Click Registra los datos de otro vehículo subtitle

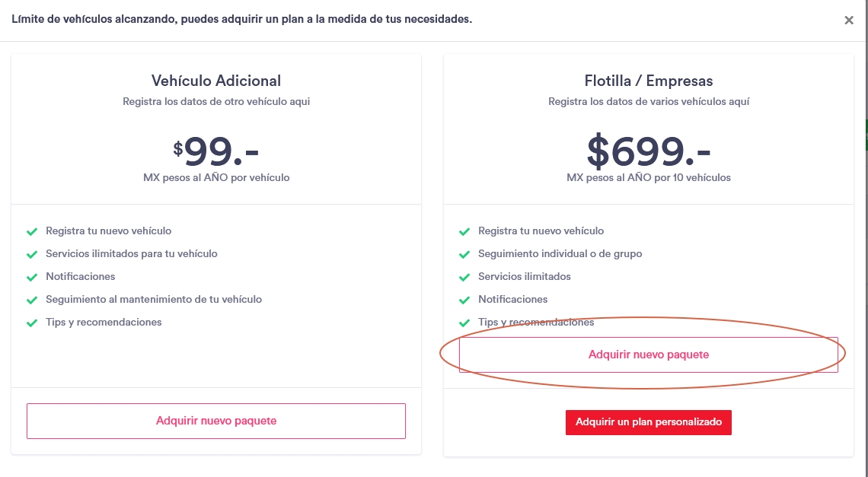[x=216, y=101]
